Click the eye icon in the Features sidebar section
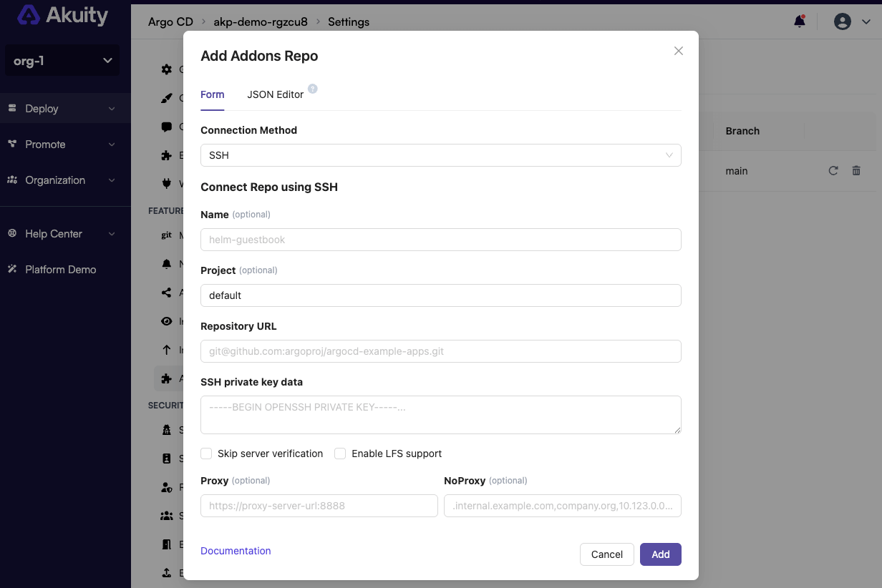 (x=165, y=321)
